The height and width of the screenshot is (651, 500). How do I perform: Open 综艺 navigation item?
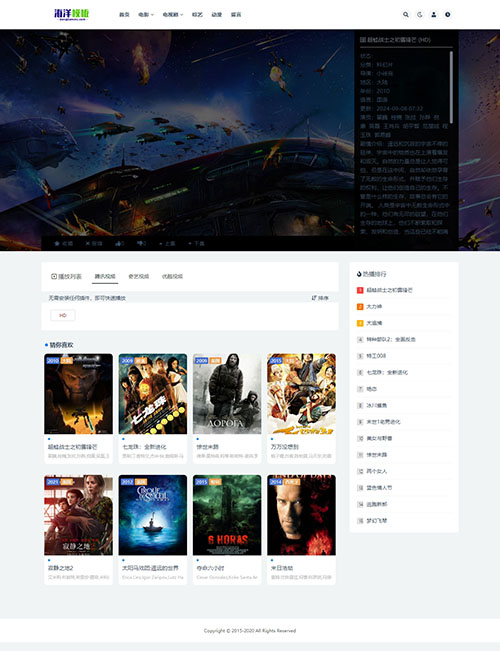click(x=197, y=15)
